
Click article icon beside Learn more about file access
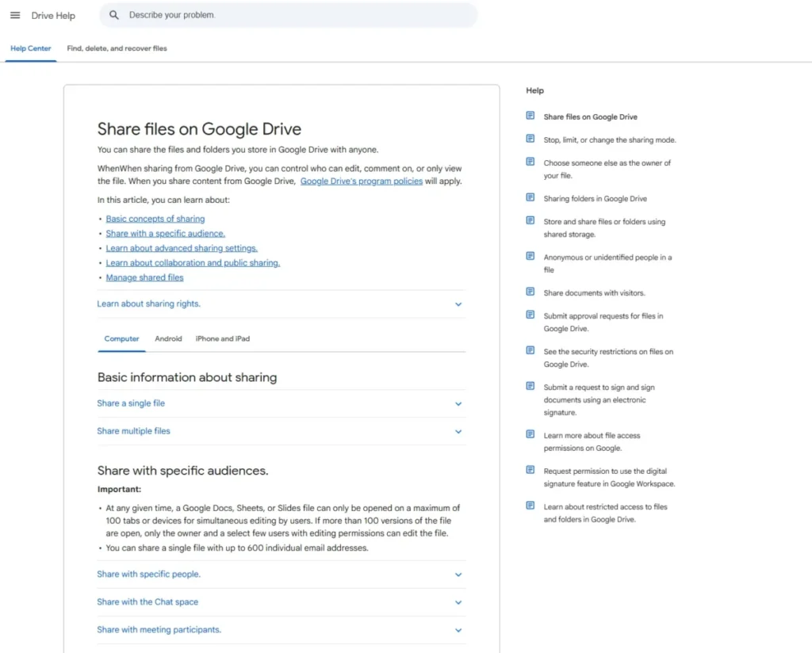tap(530, 434)
